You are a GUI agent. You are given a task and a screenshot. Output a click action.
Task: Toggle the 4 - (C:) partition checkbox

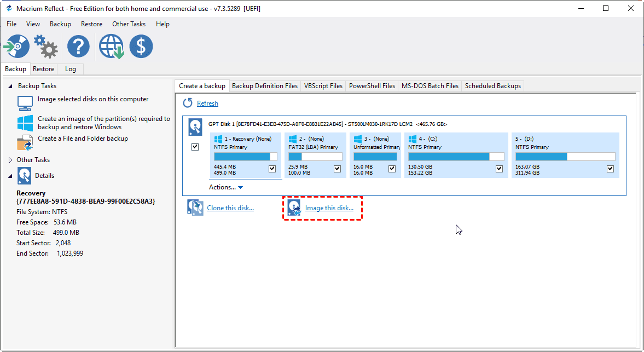coord(499,169)
